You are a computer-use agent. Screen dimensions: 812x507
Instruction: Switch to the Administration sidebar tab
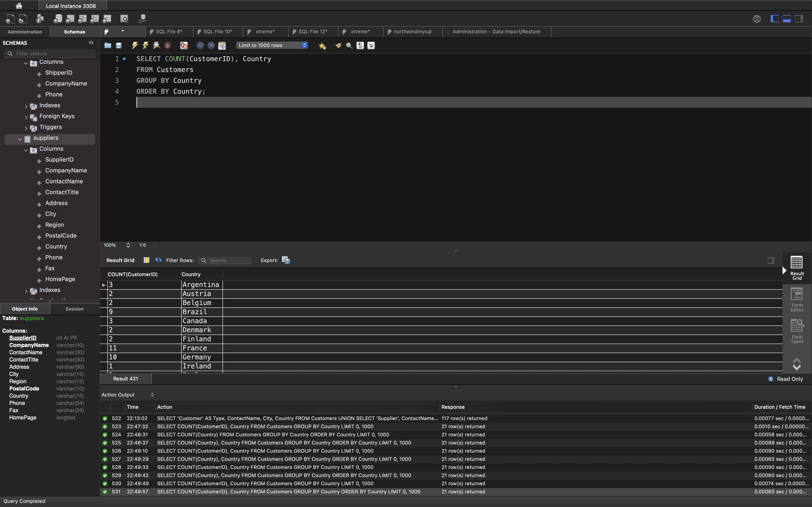[x=25, y=32]
